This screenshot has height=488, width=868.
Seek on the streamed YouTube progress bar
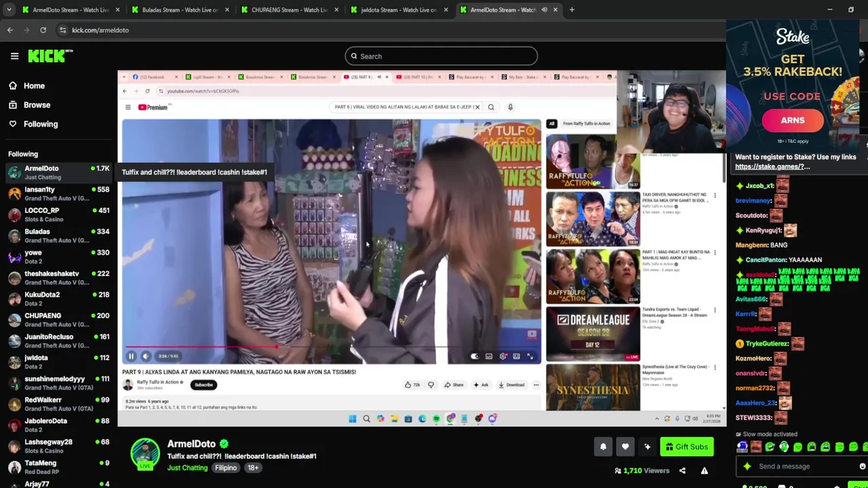(332, 346)
